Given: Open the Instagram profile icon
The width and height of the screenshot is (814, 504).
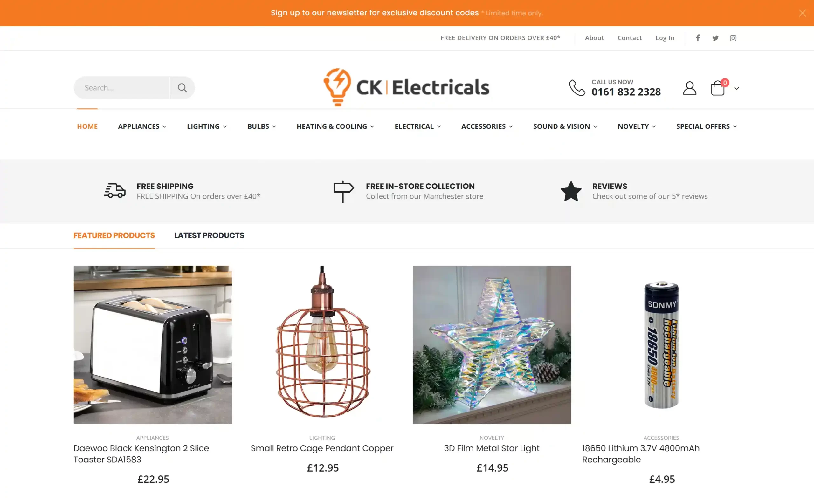Looking at the screenshot, I should (x=733, y=38).
